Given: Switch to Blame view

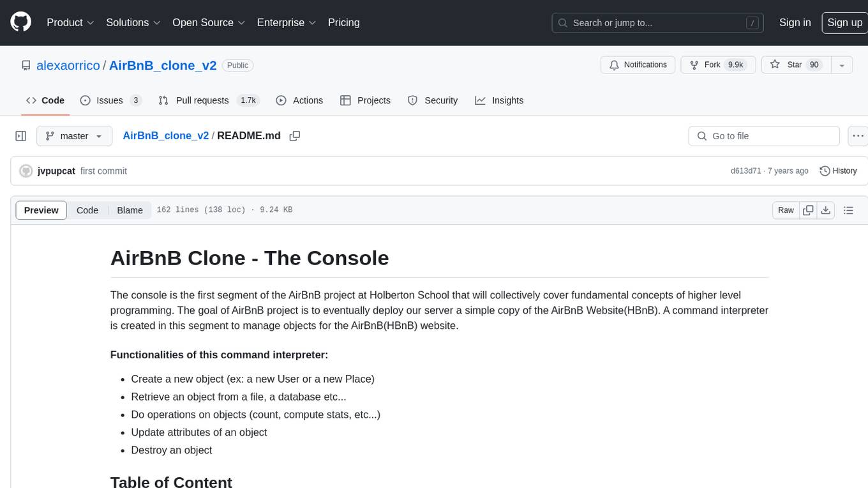Looking at the screenshot, I should pos(130,210).
